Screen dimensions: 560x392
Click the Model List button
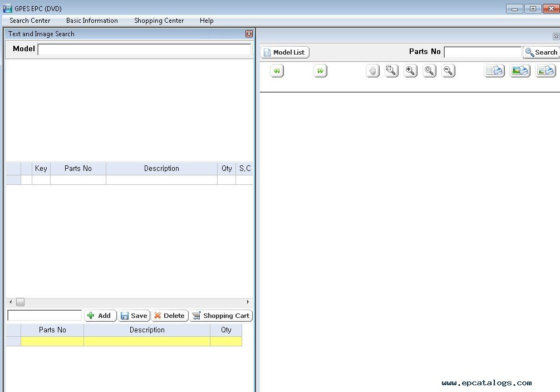click(284, 52)
